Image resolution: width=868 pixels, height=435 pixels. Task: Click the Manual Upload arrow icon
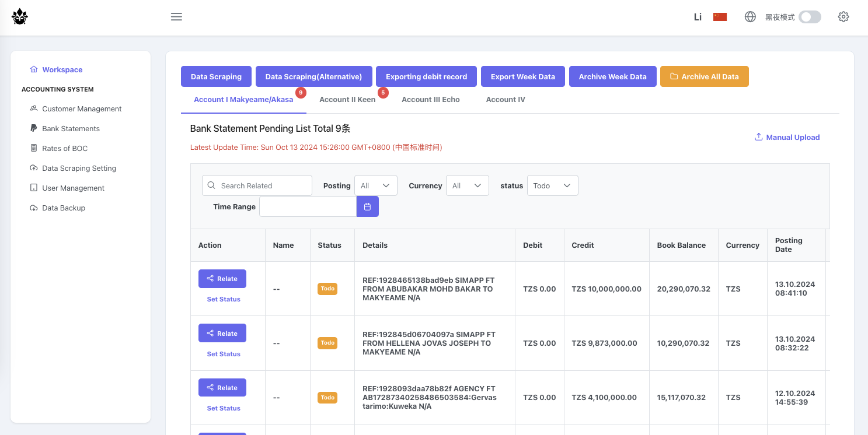tap(759, 137)
